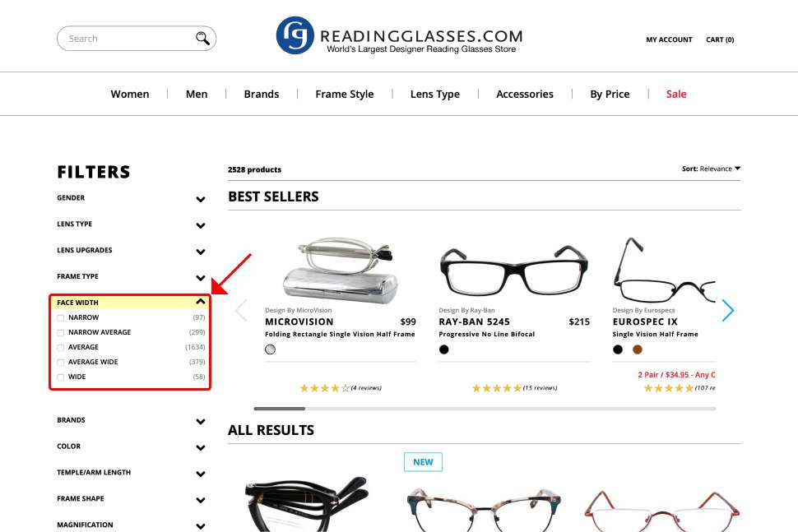Open the Sort Relevance dropdown
Image resolution: width=798 pixels, height=532 pixels.
point(711,169)
